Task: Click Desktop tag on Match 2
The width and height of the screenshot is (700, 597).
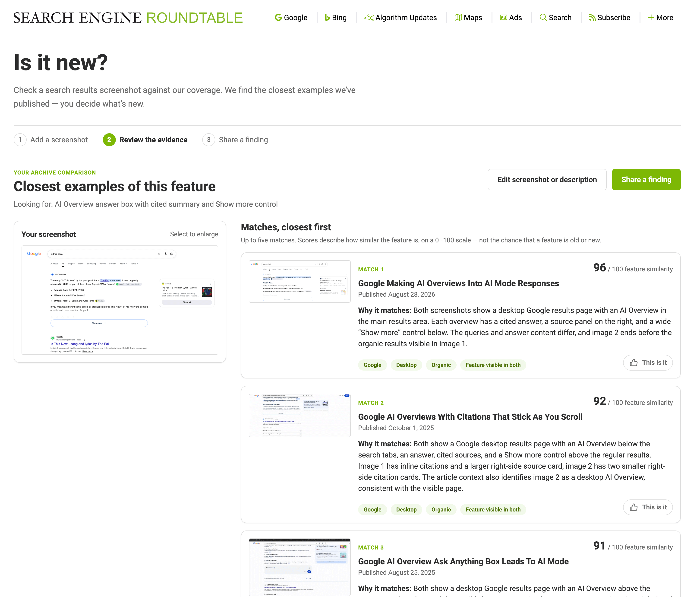Action: coord(406,509)
